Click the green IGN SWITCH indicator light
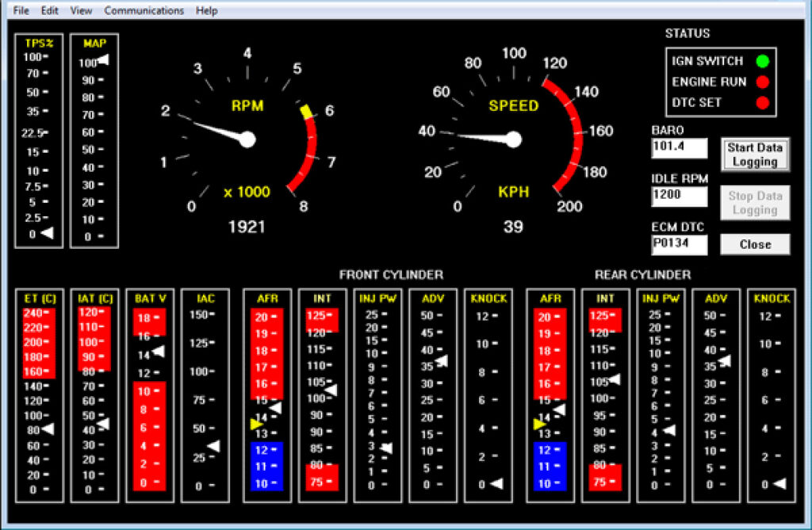Viewport: 812px width, 530px height. 763,61
